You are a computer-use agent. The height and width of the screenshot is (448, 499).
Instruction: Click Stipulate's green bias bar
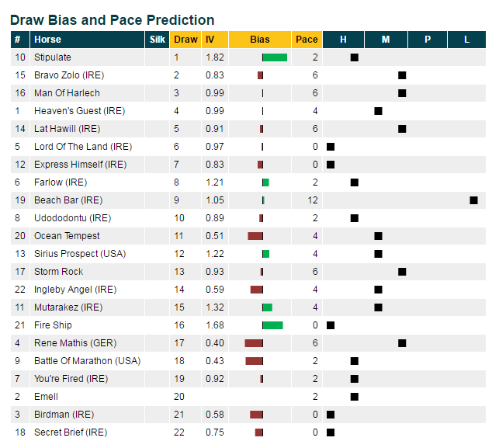point(275,57)
